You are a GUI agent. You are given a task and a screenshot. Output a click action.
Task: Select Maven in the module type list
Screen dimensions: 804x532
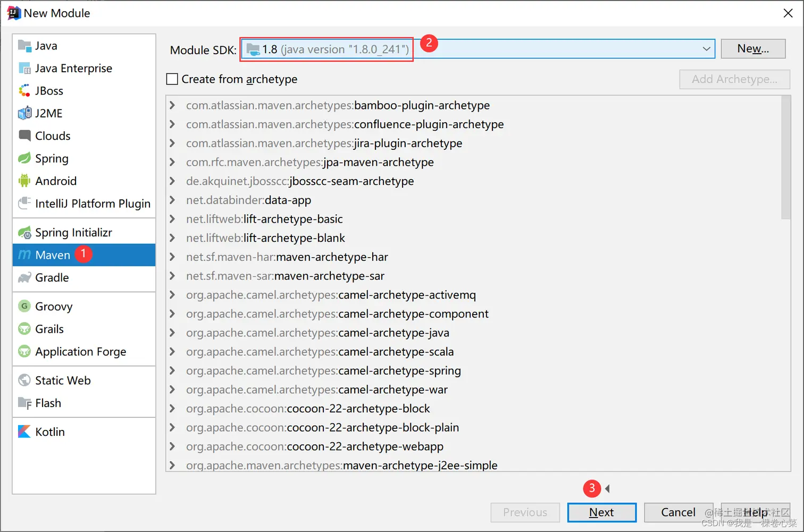tap(84, 255)
